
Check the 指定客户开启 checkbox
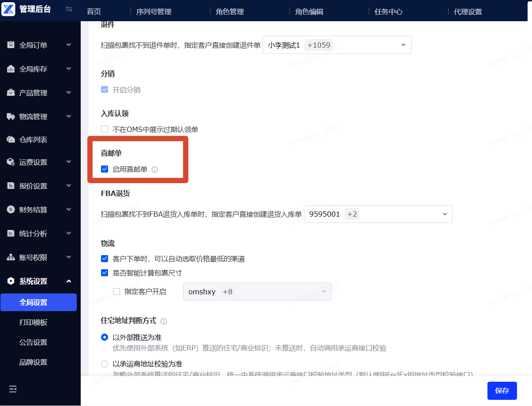pos(116,291)
